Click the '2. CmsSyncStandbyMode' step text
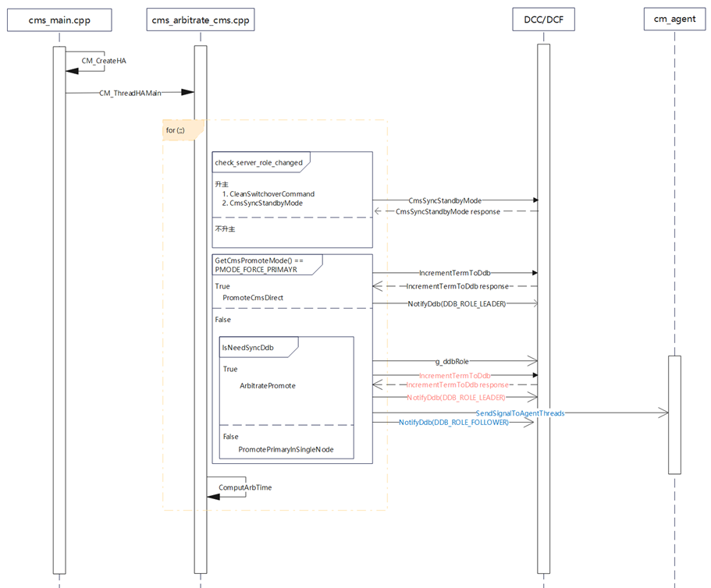The width and height of the screenshot is (711, 588). (262, 203)
